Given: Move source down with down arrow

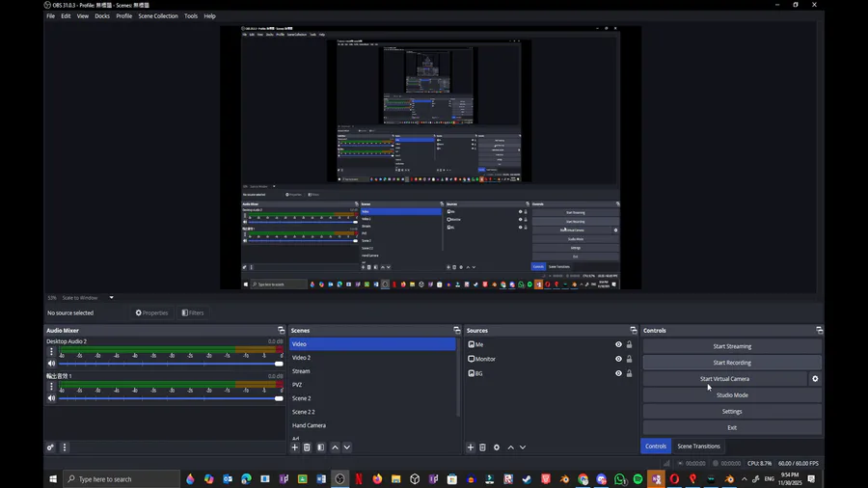Looking at the screenshot, I should (523, 447).
